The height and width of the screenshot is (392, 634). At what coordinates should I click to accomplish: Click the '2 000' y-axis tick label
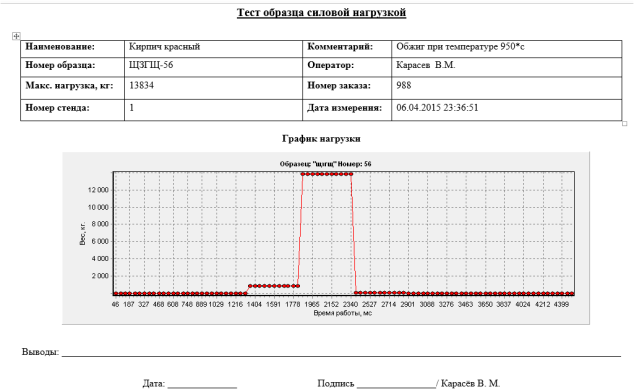(100, 276)
